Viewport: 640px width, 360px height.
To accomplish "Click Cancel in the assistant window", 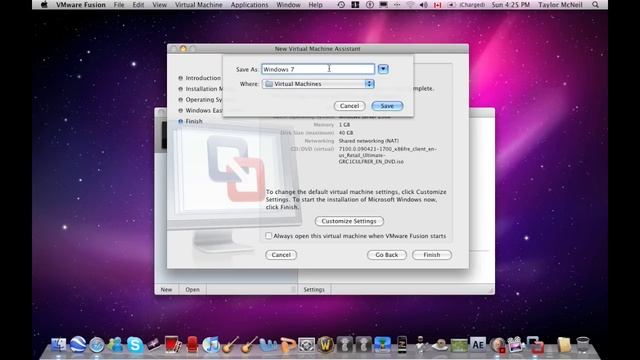I will pos(281,255).
